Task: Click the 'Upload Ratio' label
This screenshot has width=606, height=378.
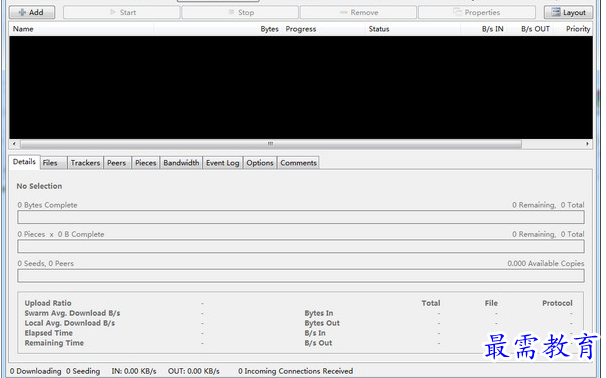Action: tap(48, 303)
